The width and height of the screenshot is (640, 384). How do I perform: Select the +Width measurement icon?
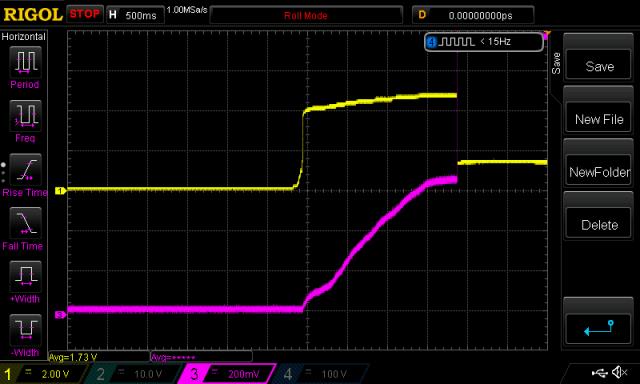pos(25,276)
